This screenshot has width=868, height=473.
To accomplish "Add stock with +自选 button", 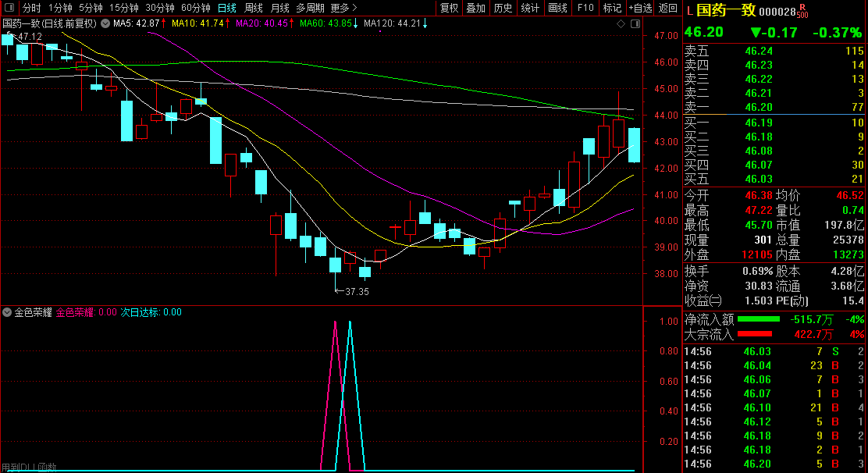I will [x=640, y=8].
